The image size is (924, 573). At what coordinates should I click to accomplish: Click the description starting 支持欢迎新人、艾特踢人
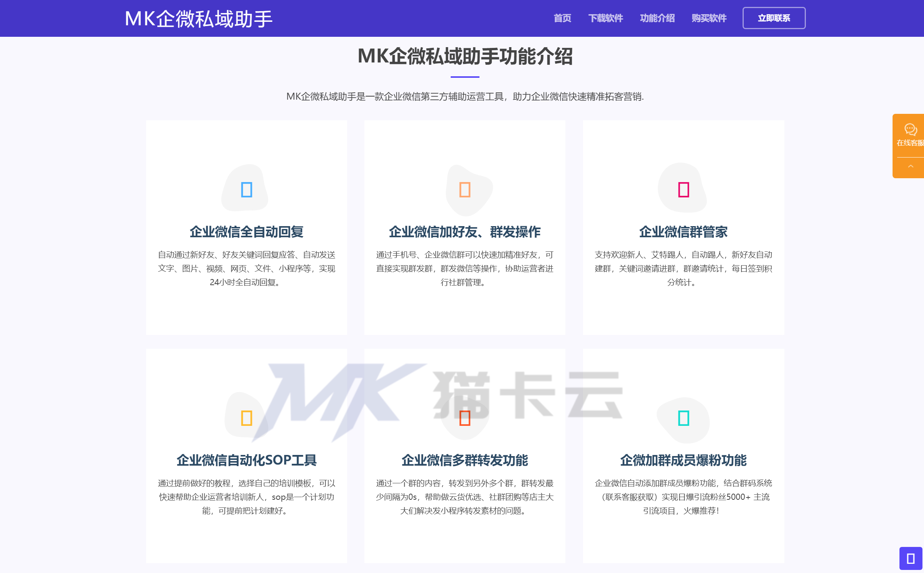coord(684,269)
